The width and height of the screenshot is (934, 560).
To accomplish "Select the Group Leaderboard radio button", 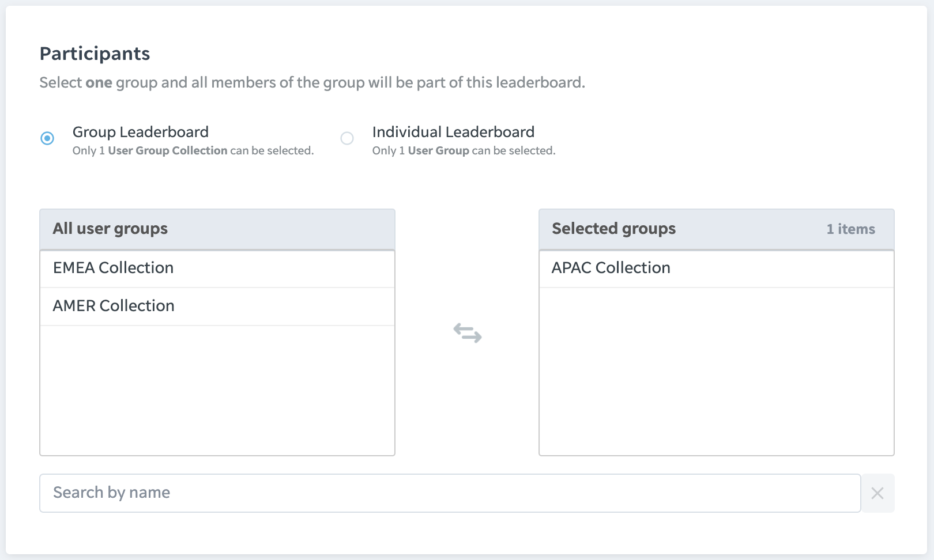I will click(x=47, y=138).
